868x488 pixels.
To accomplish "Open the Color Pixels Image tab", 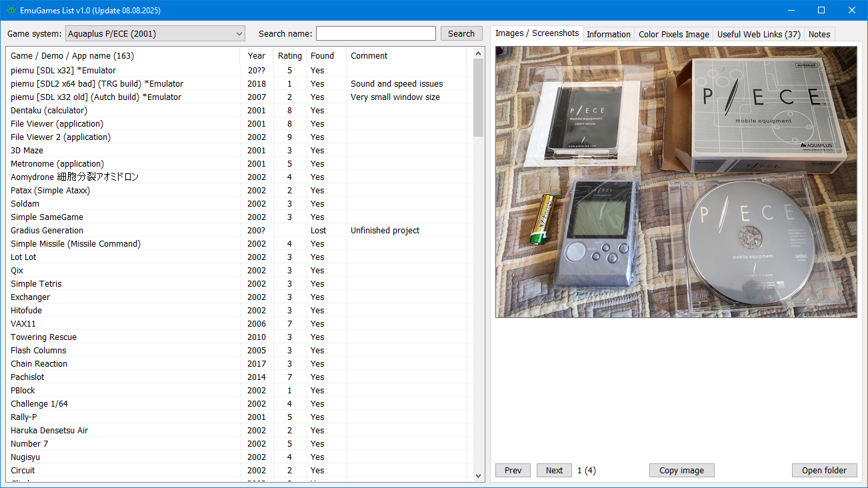I will (673, 34).
